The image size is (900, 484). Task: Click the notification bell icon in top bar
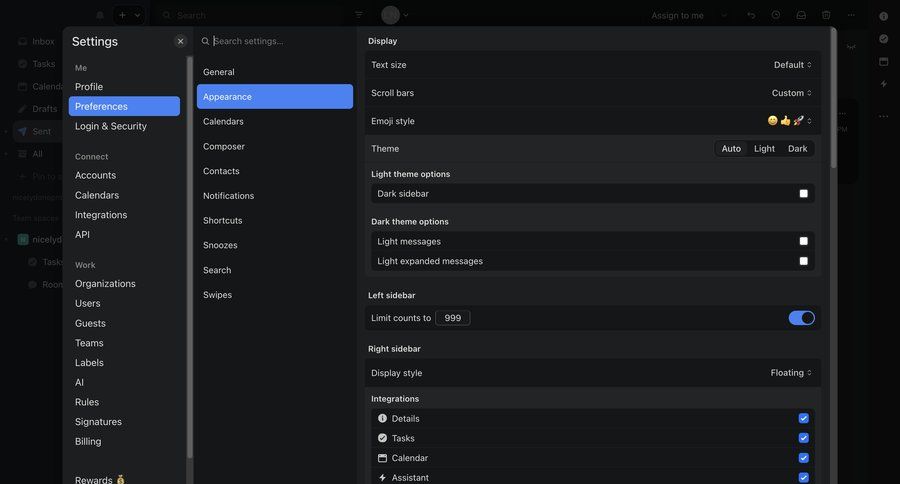[x=100, y=16]
